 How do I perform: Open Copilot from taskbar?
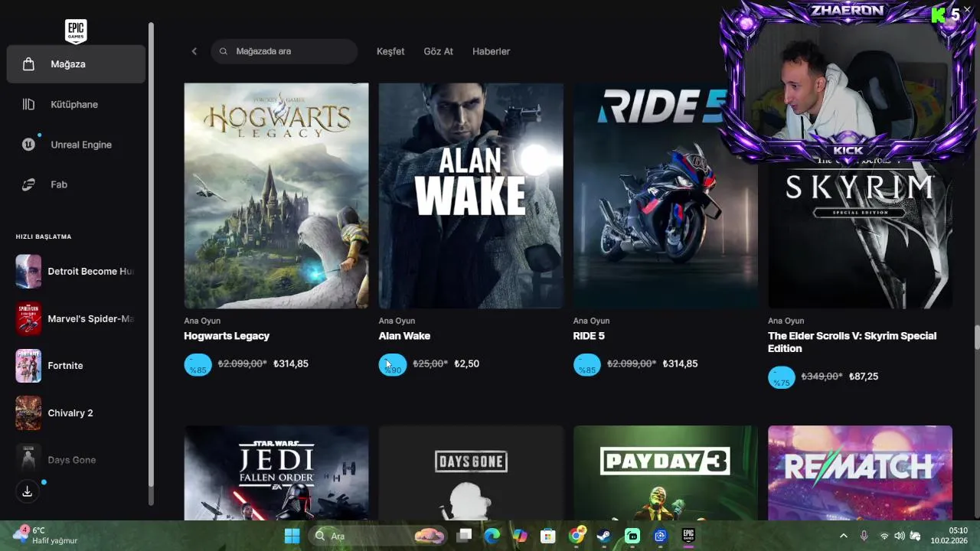(x=520, y=536)
